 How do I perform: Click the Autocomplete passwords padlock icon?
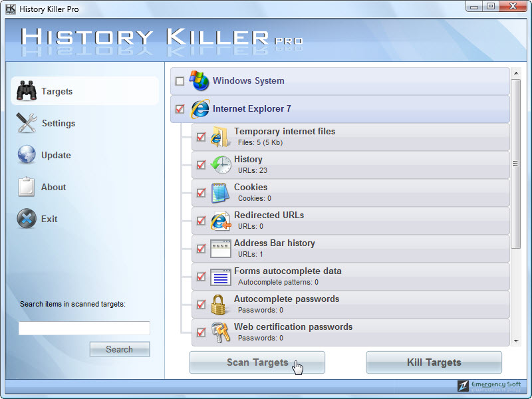tap(220, 305)
